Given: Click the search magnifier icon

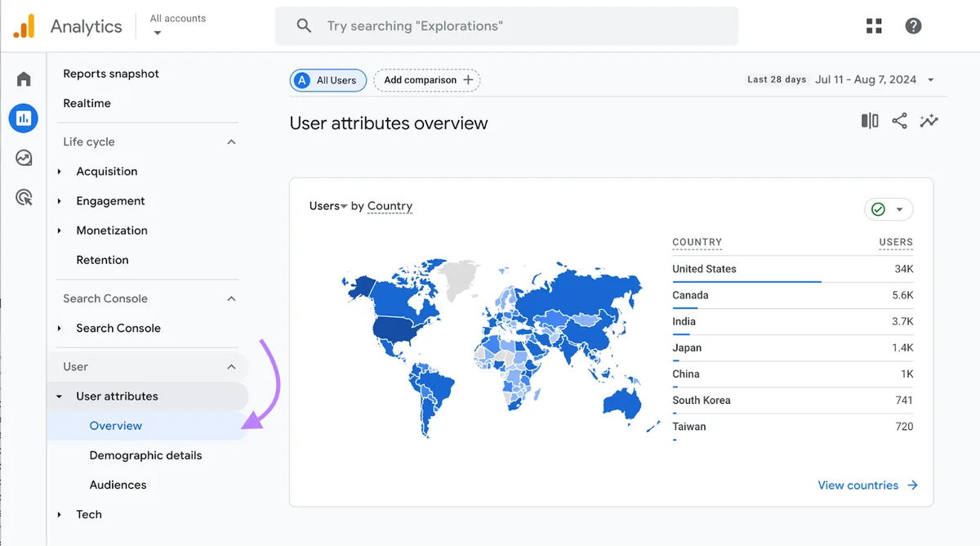Looking at the screenshot, I should 304,26.
